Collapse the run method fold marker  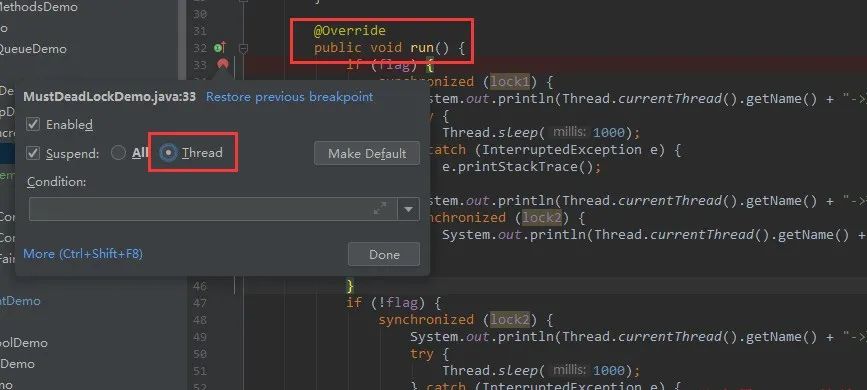tap(243, 48)
